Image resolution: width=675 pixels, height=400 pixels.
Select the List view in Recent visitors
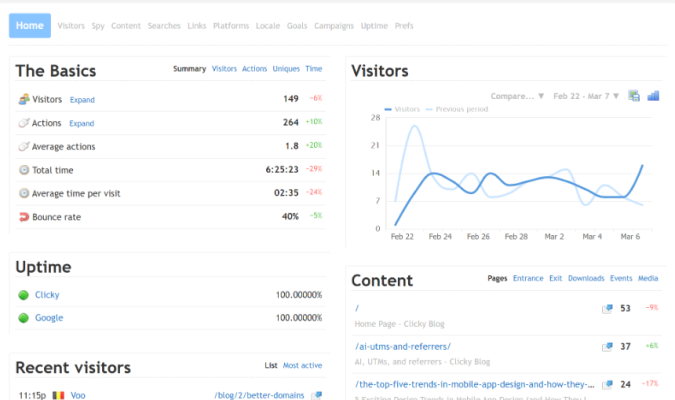pos(271,366)
